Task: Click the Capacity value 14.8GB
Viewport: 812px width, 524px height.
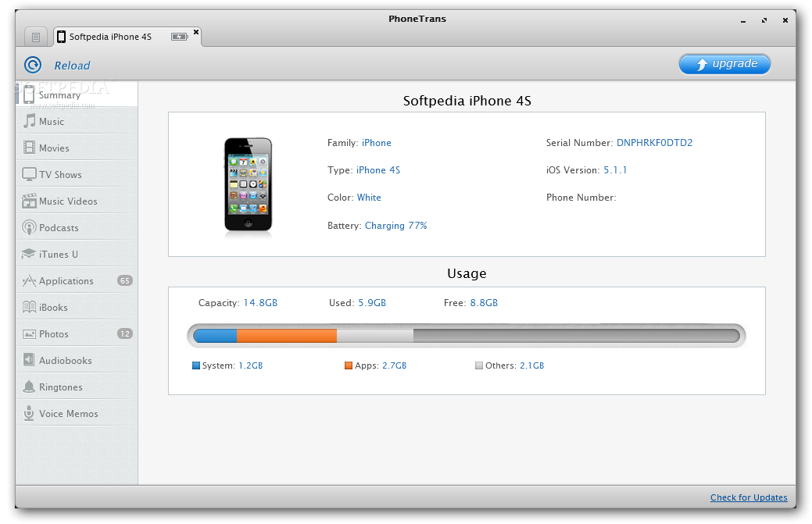Action: 260,302
